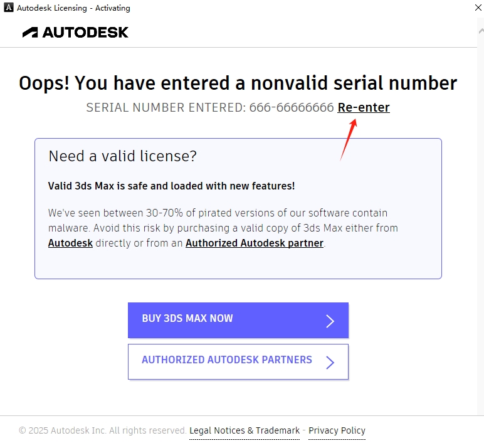Screen dimensions: 484x448
Task: Open Legal Notices & Trademark footer link
Action: coord(245,430)
